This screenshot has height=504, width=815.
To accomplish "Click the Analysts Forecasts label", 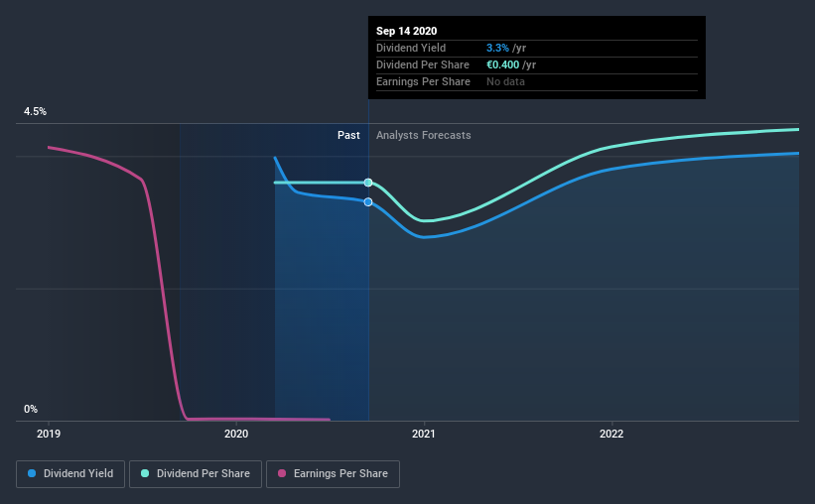I will 424,135.
